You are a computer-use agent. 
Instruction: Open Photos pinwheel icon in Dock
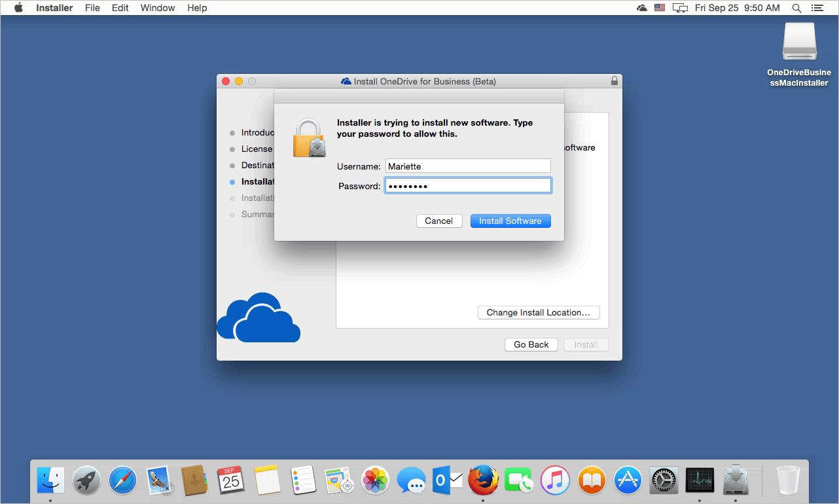coord(376,481)
